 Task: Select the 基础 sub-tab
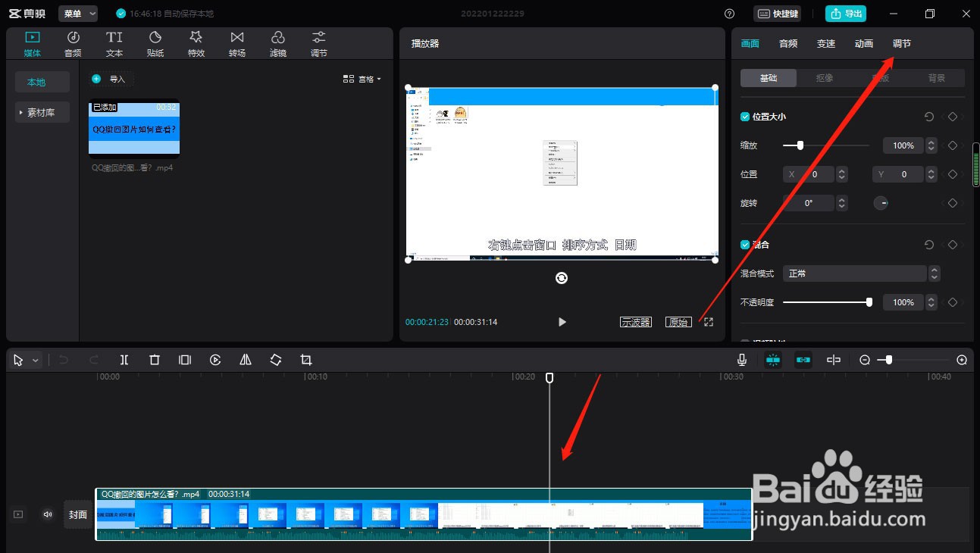coord(769,78)
